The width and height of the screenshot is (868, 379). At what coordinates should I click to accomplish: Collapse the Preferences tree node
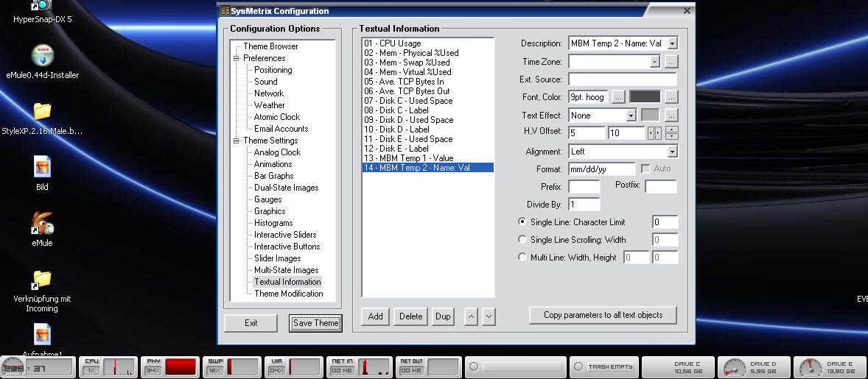[237, 58]
